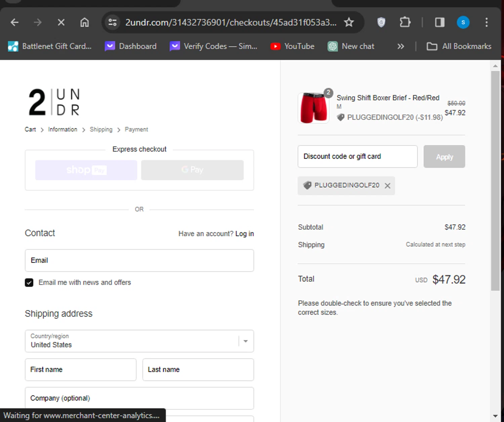The height and width of the screenshot is (422, 504).
Task: Click the 'Calculated at next step' shipping text
Action: pyautogui.click(x=435, y=244)
